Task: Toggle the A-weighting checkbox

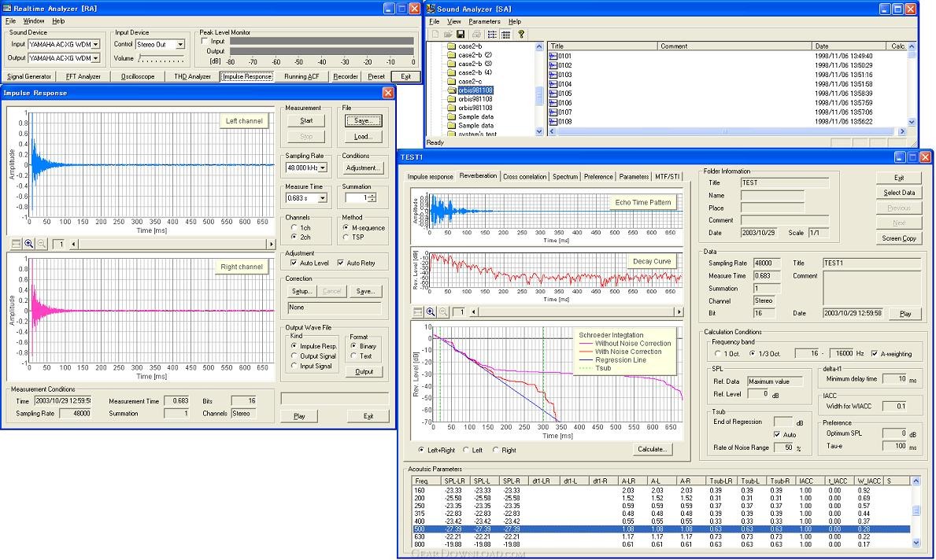Action: pos(875,354)
